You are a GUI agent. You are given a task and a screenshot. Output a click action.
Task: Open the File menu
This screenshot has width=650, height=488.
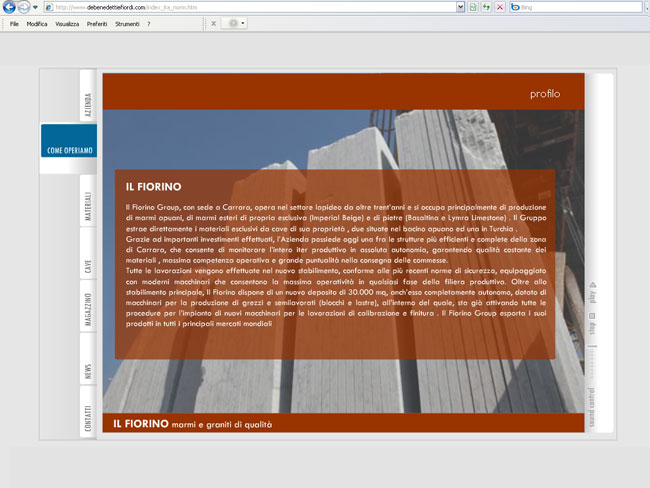[x=14, y=24]
